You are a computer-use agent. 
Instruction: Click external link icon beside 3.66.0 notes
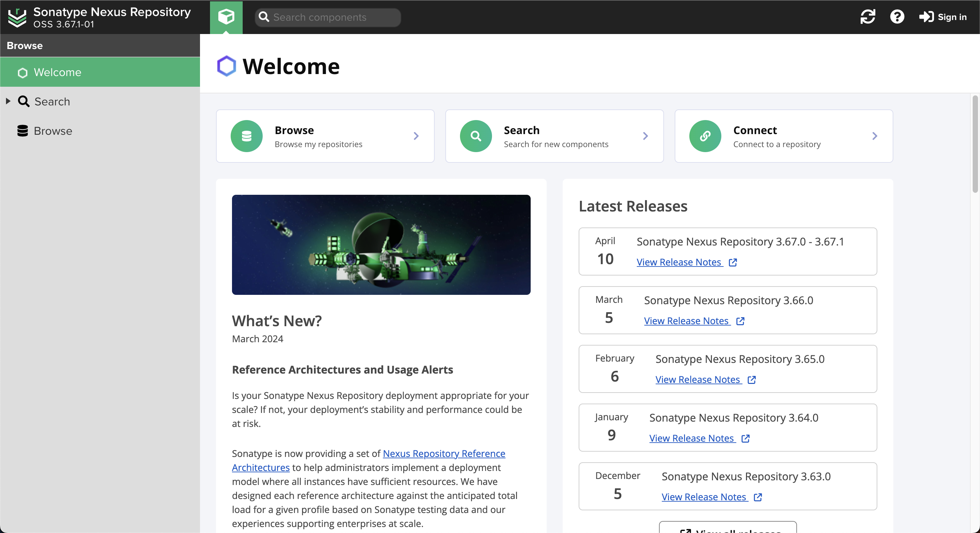pyautogui.click(x=740, y=321)
